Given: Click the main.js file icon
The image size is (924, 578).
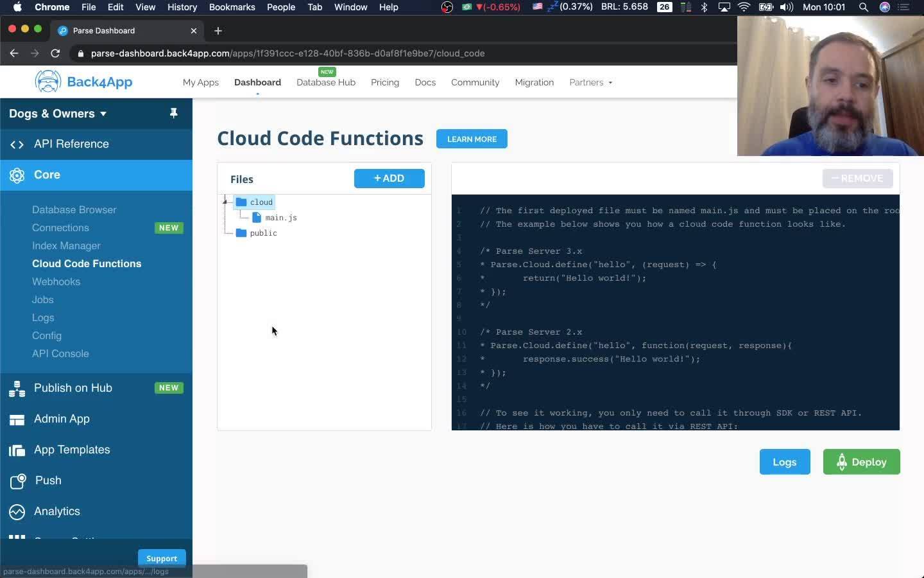Looking at the screenshot, I should click(257, 218).
